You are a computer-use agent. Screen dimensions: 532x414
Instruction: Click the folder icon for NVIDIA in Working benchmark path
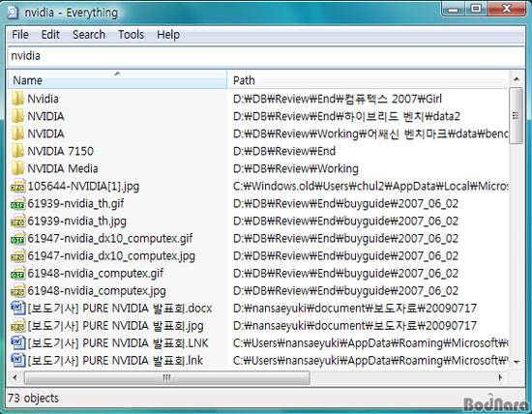tap(17, 133)
